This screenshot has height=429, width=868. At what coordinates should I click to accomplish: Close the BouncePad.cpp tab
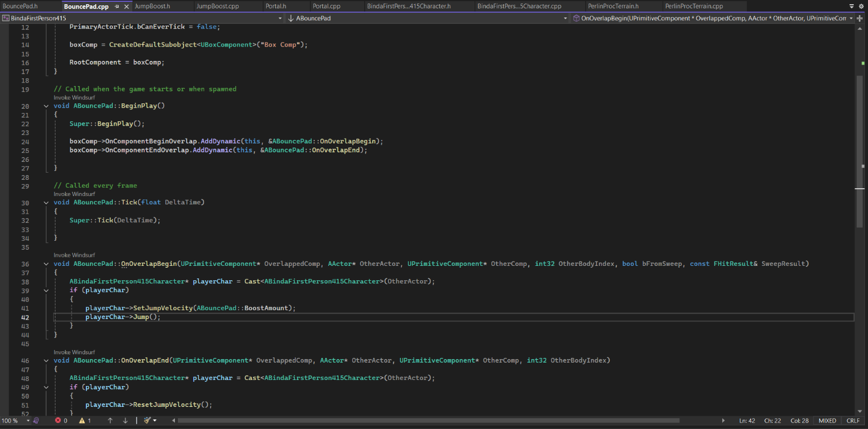(x=127, y=7)
